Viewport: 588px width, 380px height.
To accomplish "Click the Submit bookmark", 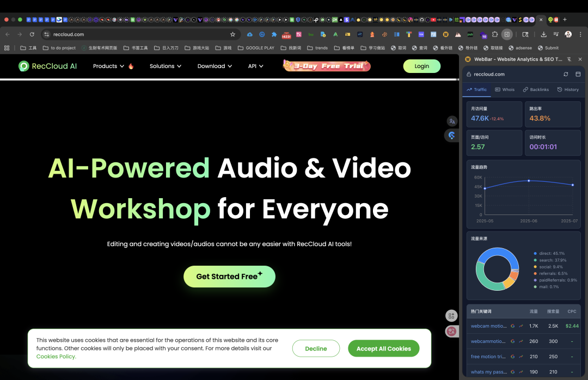I will click(548, 48).
